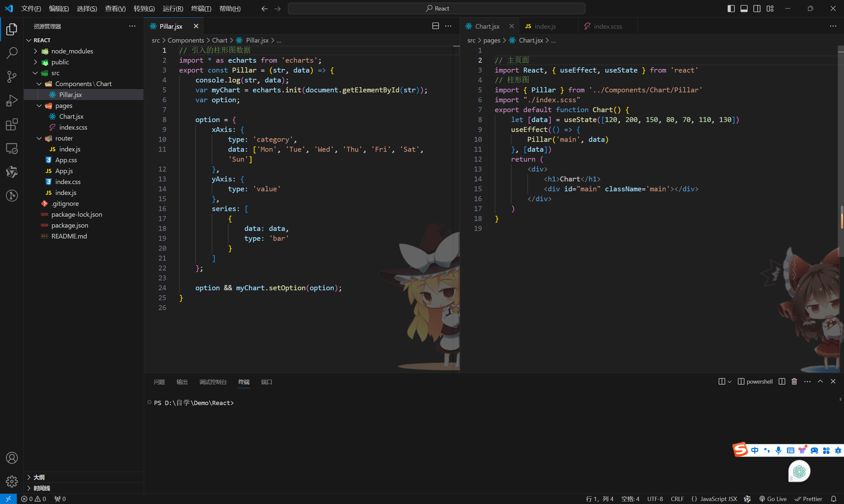Toggle Sogou punctuation mode
Image resolution: width=844 pixels, height=504 pixels.
[x=766, y=450]
